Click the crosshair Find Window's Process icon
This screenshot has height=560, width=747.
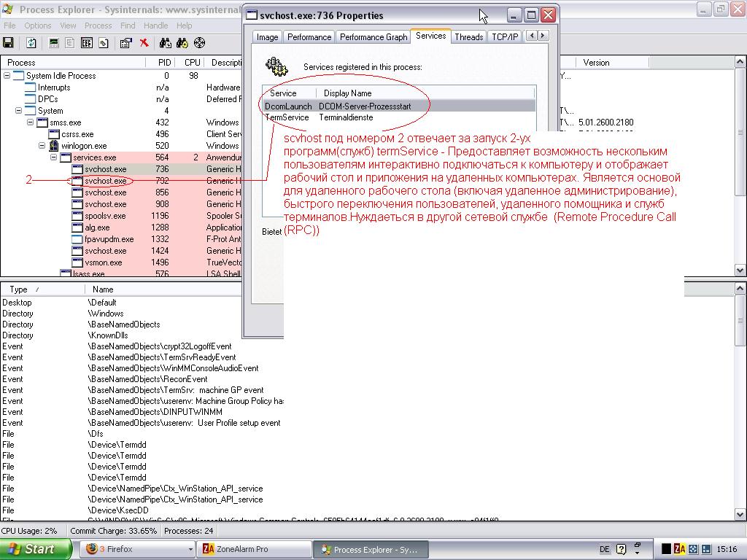[200, 43]
